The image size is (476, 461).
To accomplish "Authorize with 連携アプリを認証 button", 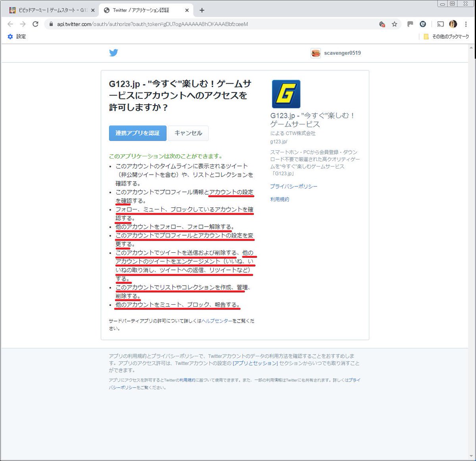I will 138,133.
